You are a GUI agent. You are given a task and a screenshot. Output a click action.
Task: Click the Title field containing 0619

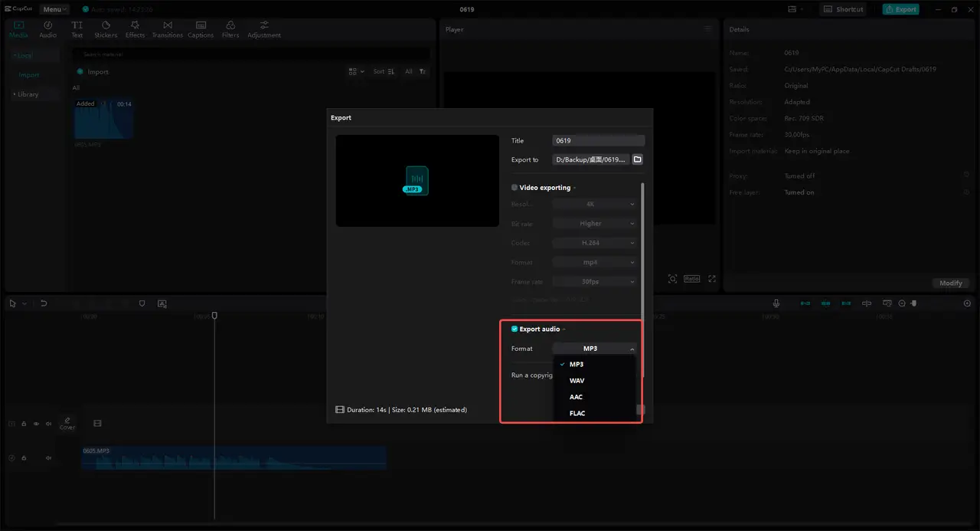(599, 141)
